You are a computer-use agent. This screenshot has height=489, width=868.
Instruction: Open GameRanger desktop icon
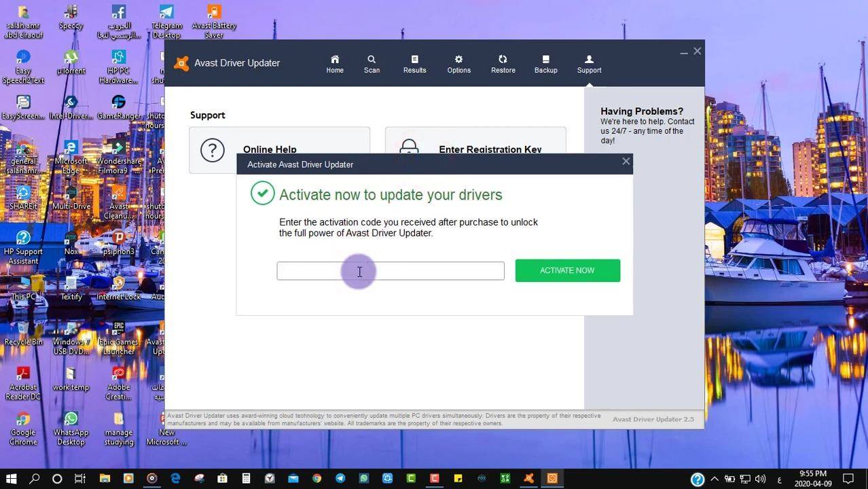tap(118, 108)
